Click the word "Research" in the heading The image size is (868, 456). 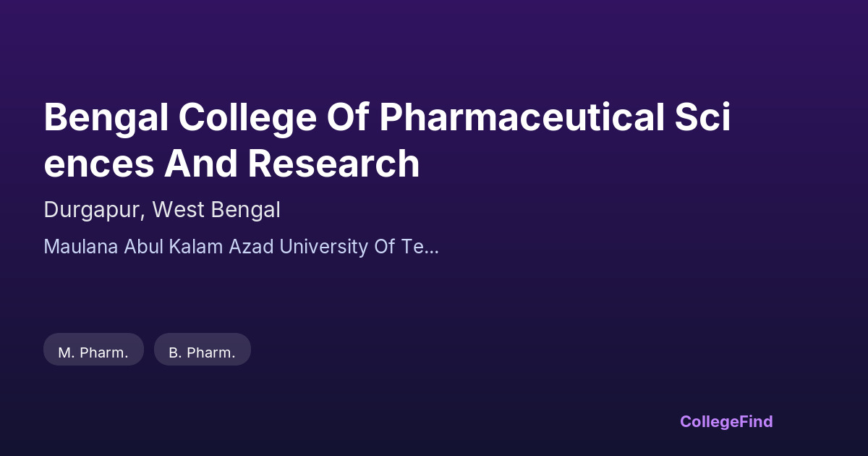pyautogui.click(x=333, y=164)
